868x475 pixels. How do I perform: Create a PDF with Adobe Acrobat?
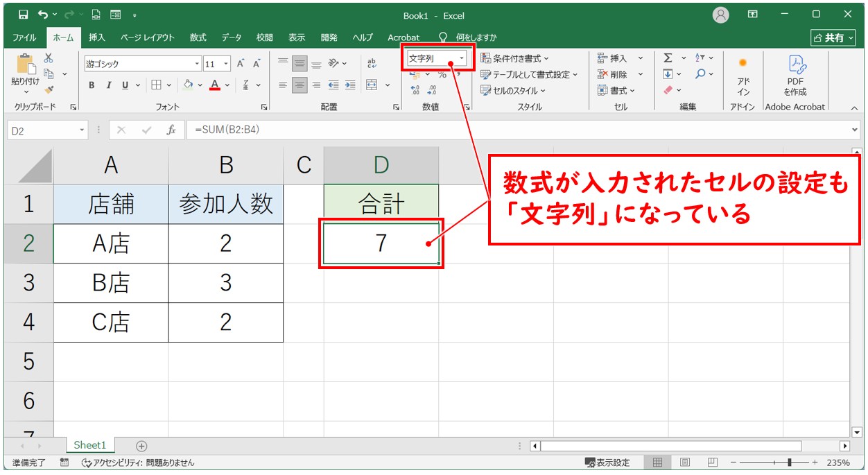pyautogui.click(x=795, y=76)
